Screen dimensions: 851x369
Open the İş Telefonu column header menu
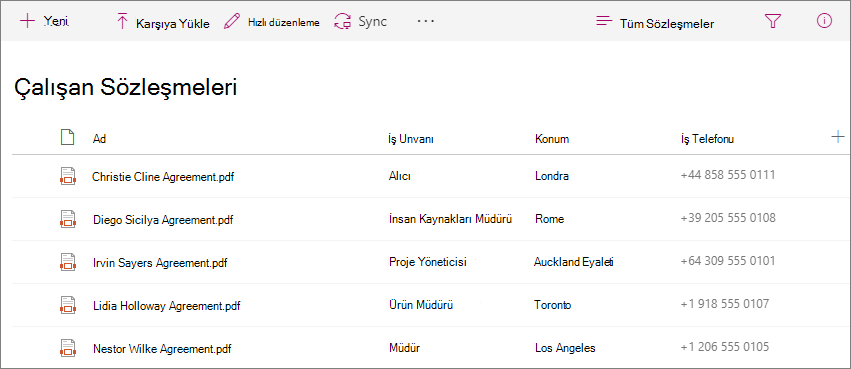coord(707,139)
